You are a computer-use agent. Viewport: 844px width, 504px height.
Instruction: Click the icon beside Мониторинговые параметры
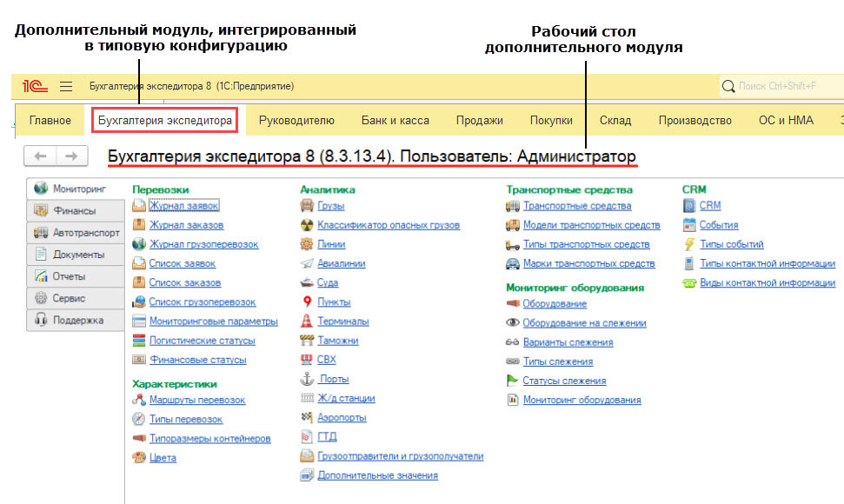tap(139, 322)
